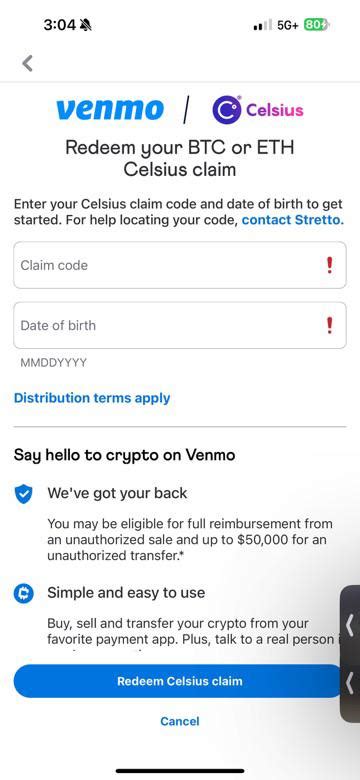Tap the blue shield checkmark icon
Screen dimensions: 360x780
tap(23, 494)
